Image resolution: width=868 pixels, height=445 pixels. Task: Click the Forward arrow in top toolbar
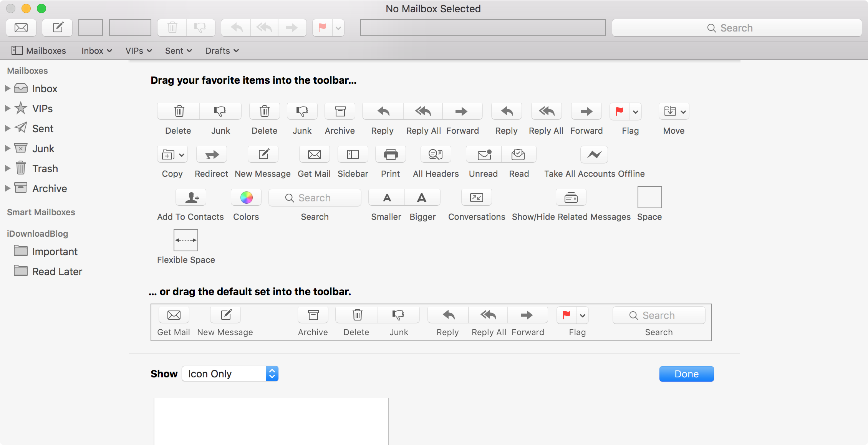click(x=292, y=28)
